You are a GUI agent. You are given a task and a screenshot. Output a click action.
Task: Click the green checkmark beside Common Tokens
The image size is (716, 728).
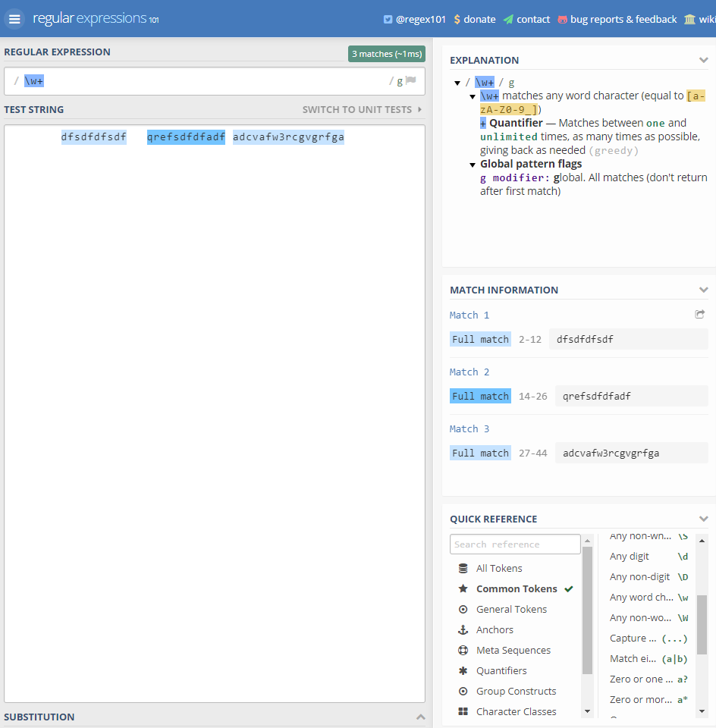tap(569, 588)
